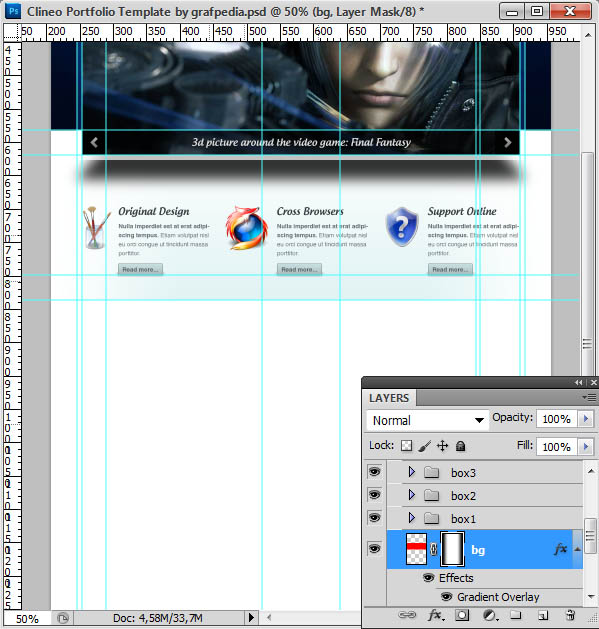Click the zoom percentage field showing 50%
599x629 pixels.
coord(27,619)
